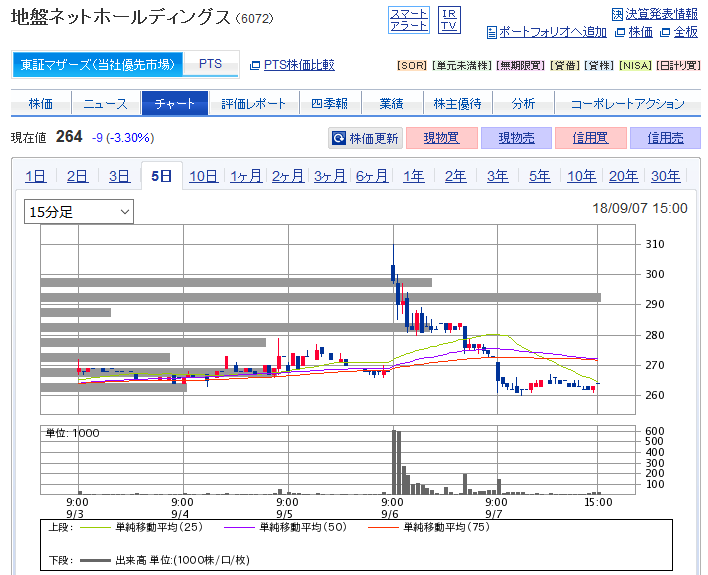This screenshot has height=575, width=708.
Task: Click the PTS株価比較 window icon
Action: coord(254,65)
